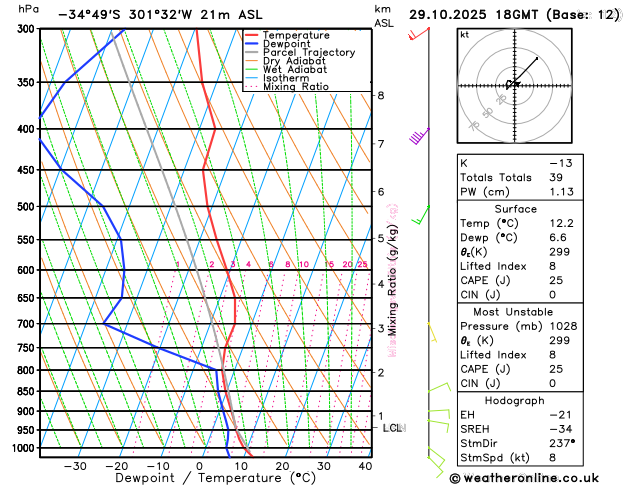Click the Wet Adiabat legend entry

coord(286,69)
